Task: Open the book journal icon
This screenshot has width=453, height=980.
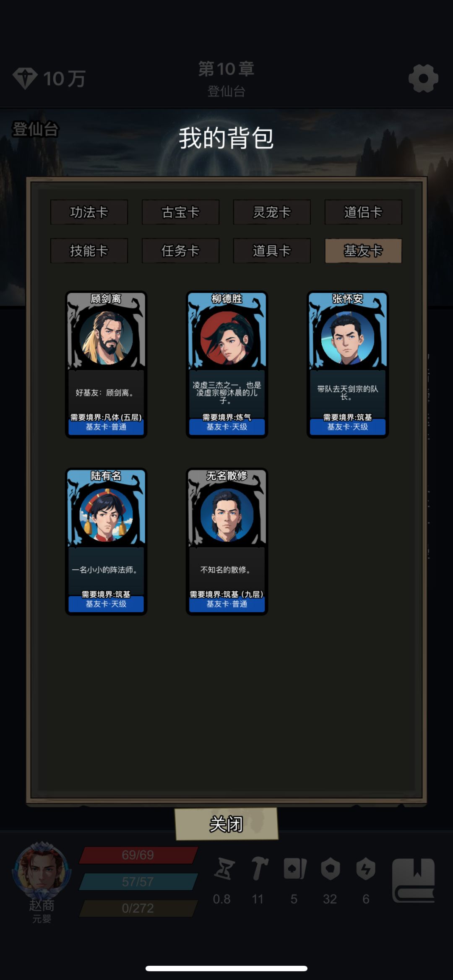Action: [414, 880]
